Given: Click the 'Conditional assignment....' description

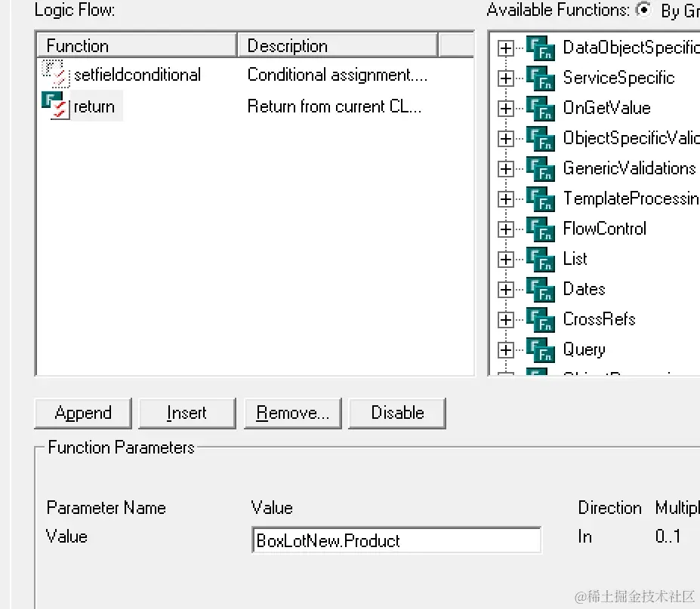Looking at the screenshot, I should pos(338,75).
